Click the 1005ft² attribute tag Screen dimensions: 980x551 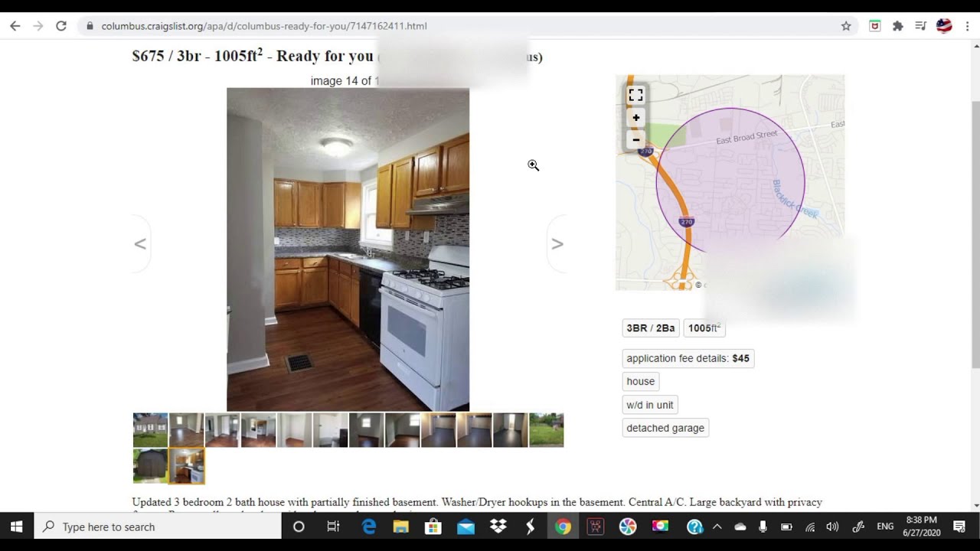coord(704,328)
